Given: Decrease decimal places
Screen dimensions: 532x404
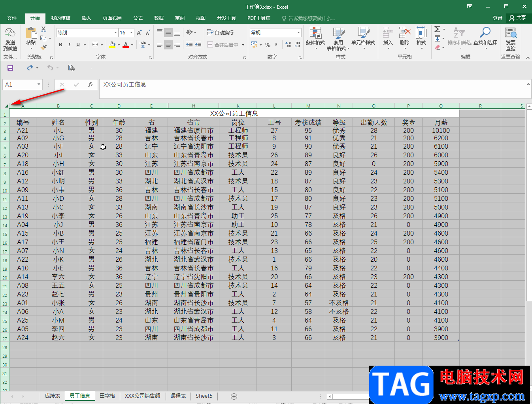Looking at the screenshot, I should 297,45.
